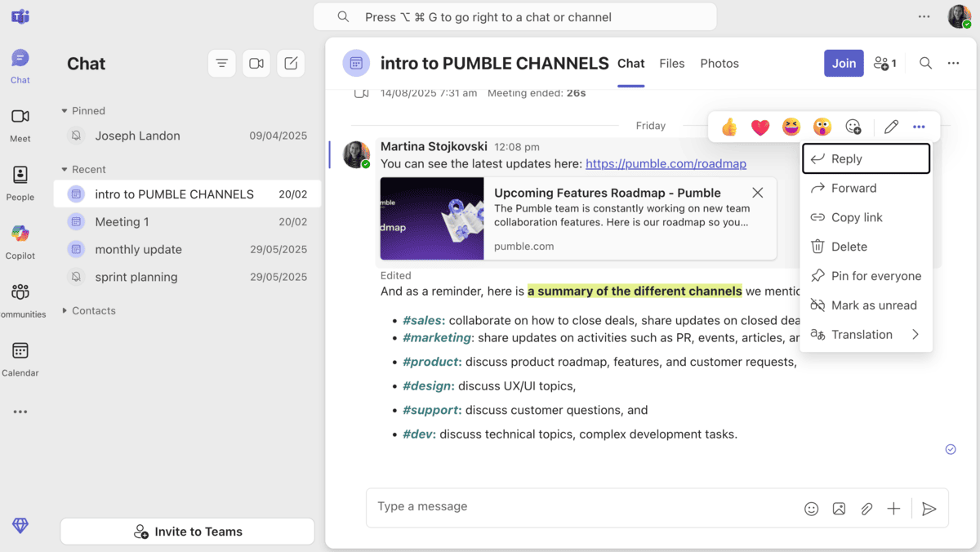The height and width of the screenshot is (552, 980).
Task: Click inside the Type a message field
Action: click(572, 508)
